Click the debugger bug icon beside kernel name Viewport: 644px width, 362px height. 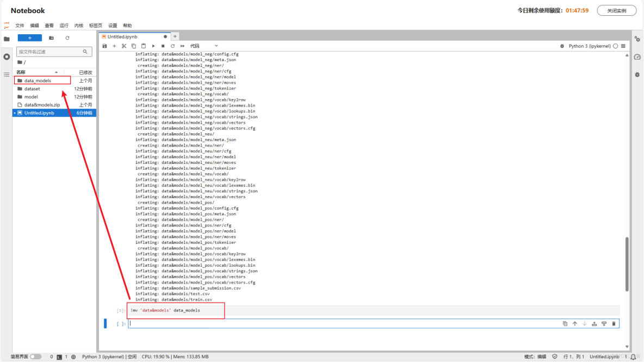tap(562, 46)
